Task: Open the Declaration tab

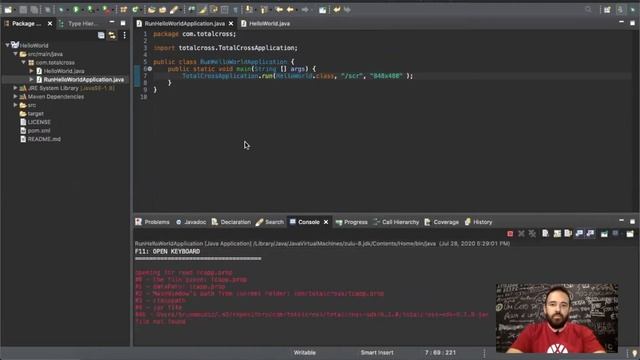Action: tap(231, 222)
